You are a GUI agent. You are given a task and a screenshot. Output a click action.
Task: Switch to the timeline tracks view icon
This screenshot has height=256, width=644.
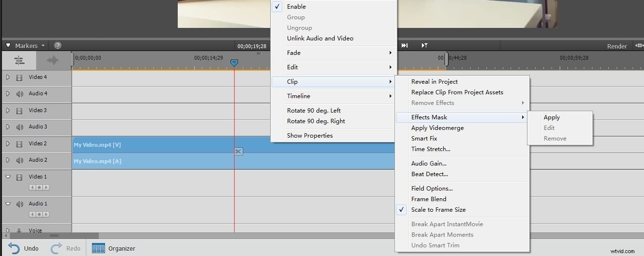[x=19, y=60]
